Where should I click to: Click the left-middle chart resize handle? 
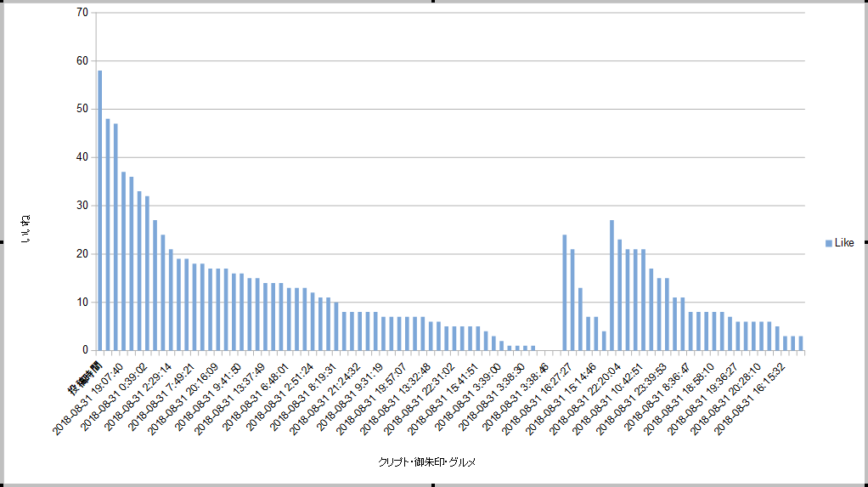[2, 243]
